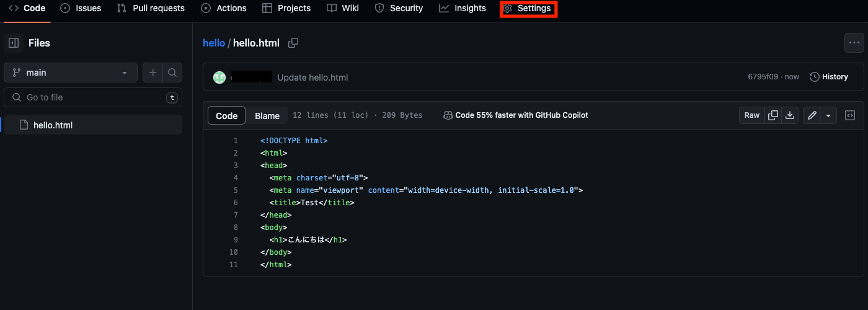Open the Insights tab
This screenshot has height=310, width=868.
pyautogui.click(x=463, y=8)
